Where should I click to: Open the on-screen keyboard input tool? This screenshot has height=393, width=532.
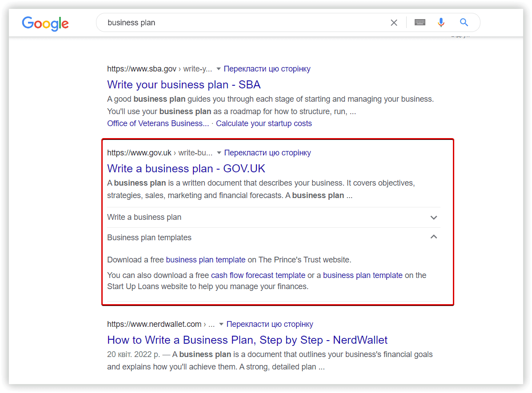pos(420,23)
